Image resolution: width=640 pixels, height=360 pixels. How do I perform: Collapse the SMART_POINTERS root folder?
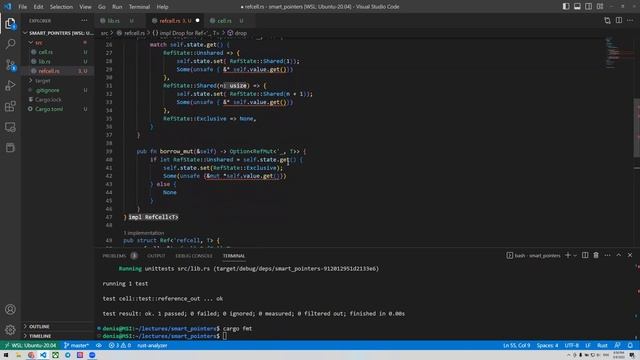pos(58,33)
